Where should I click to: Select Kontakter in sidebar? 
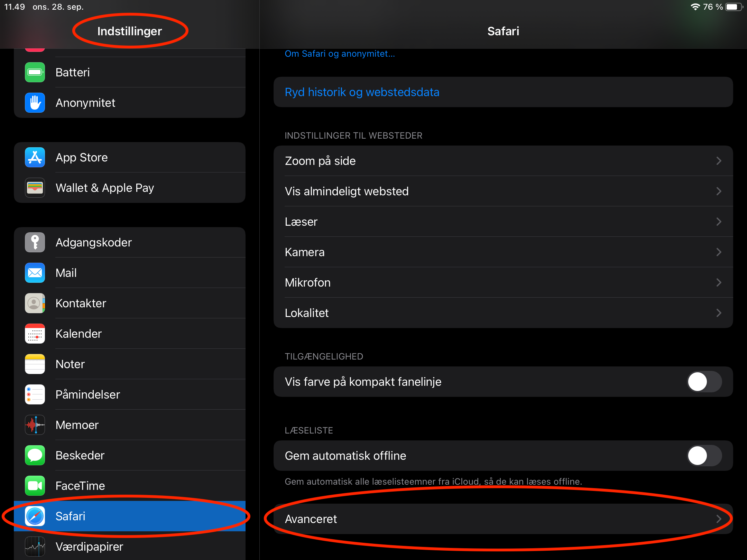130,303
